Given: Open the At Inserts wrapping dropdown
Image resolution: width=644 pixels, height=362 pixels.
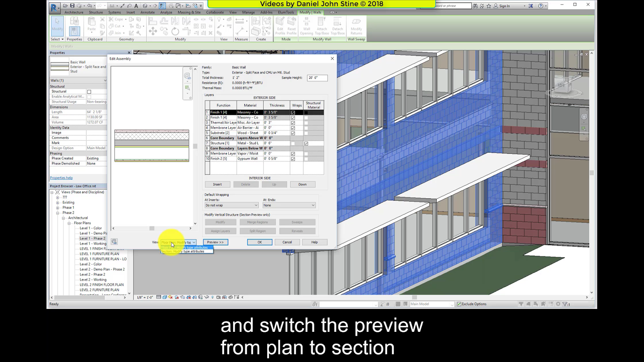Looking at the screenshot, I should (x=231, y=205).
